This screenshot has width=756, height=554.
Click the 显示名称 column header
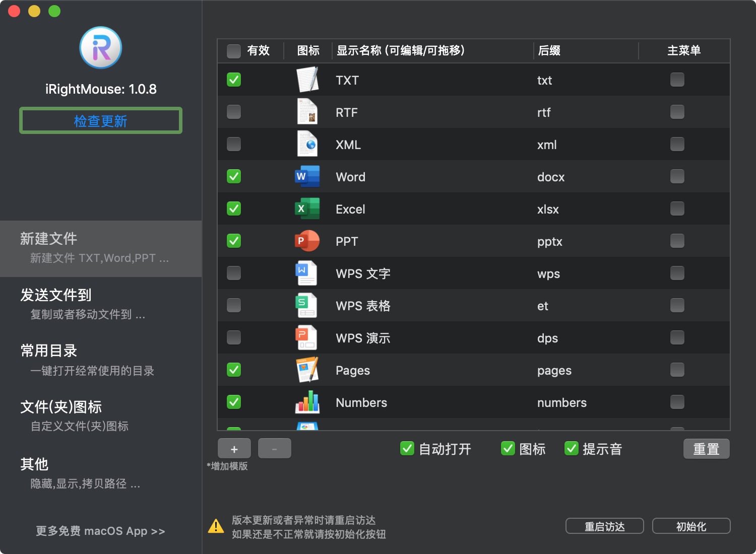click(x=432, y=50)
